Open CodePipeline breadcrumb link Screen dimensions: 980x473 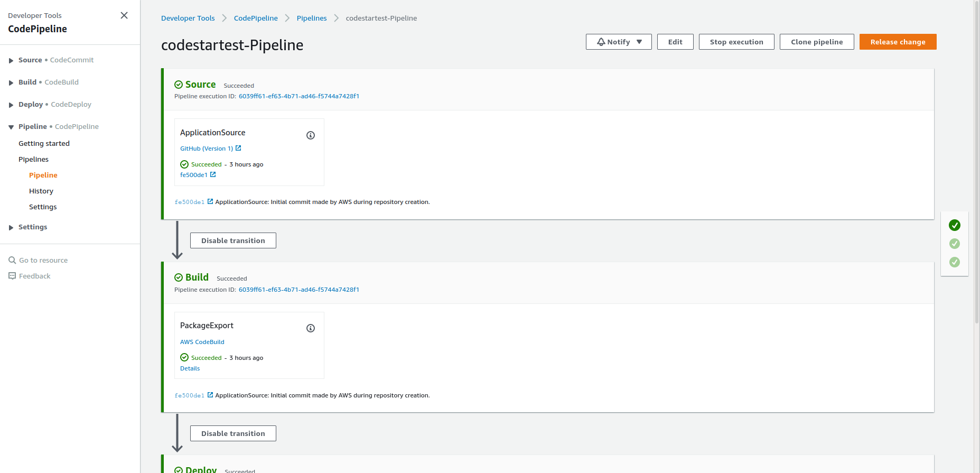click(x=256, y=18)
